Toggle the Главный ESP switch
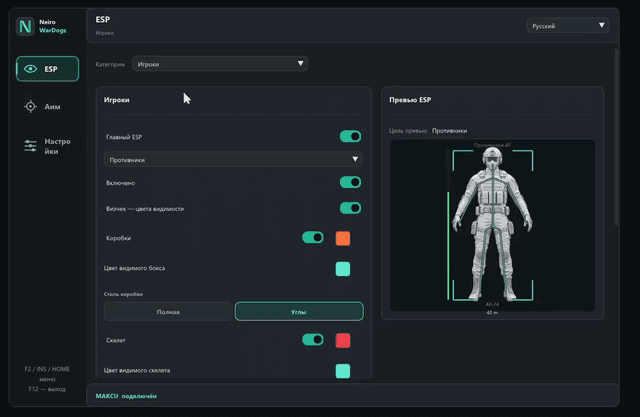The width and height of the screenshot is (640, 417). point(350,136)
